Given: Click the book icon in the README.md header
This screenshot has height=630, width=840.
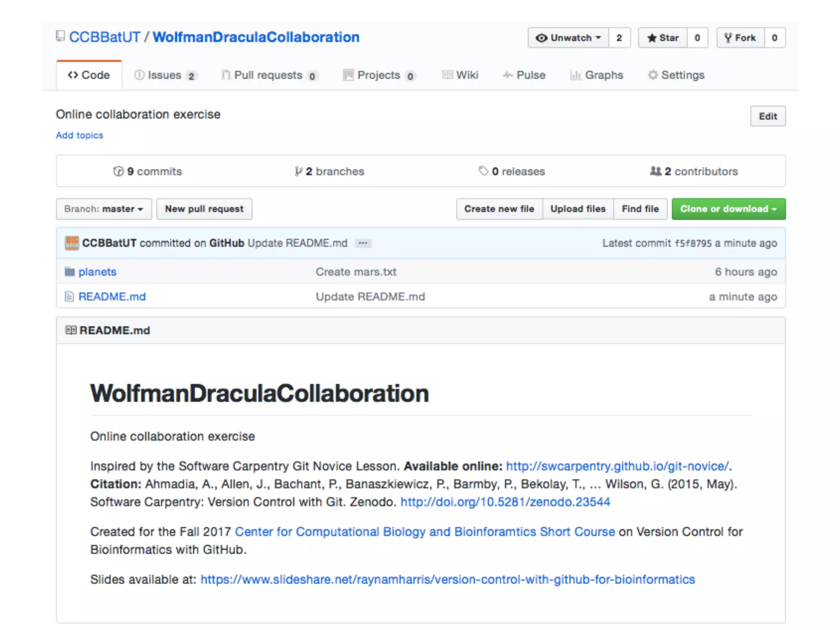Looking at the screenshot, I should [71, 330].
